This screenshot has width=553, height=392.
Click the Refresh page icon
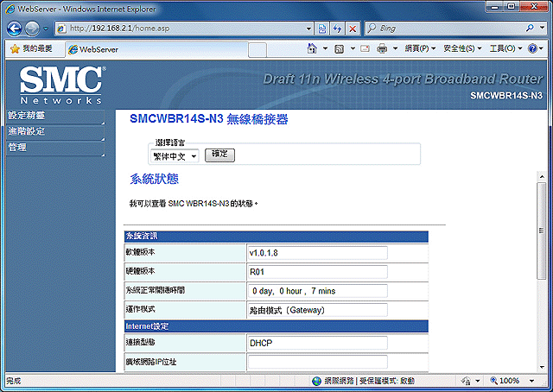338,28
